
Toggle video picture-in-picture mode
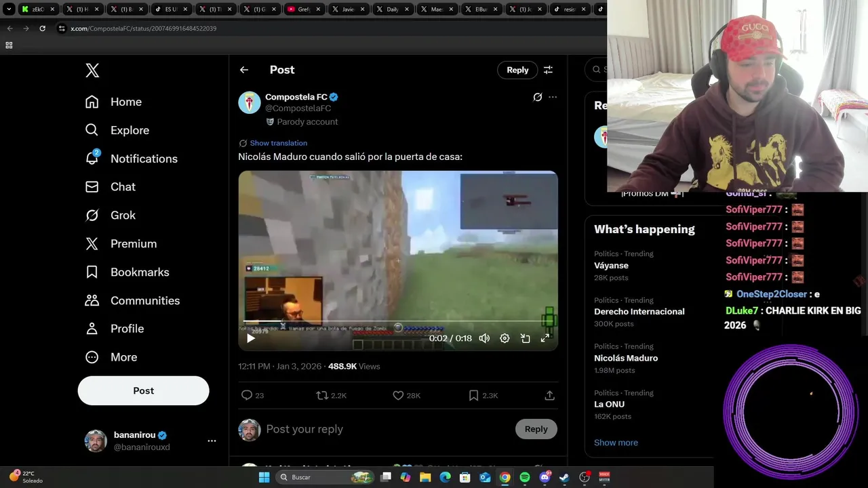(x=525, y=338)
